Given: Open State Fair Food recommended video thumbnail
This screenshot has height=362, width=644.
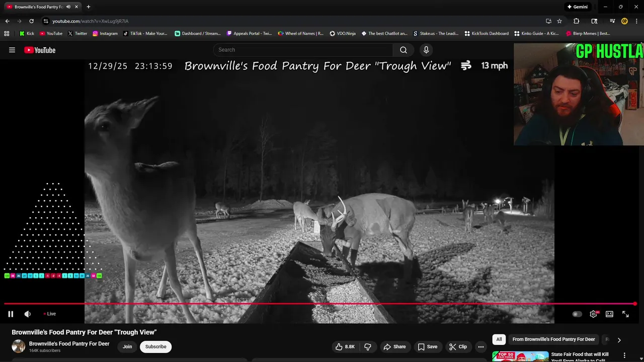Looking at the screenshot, I should coord(520,356).
